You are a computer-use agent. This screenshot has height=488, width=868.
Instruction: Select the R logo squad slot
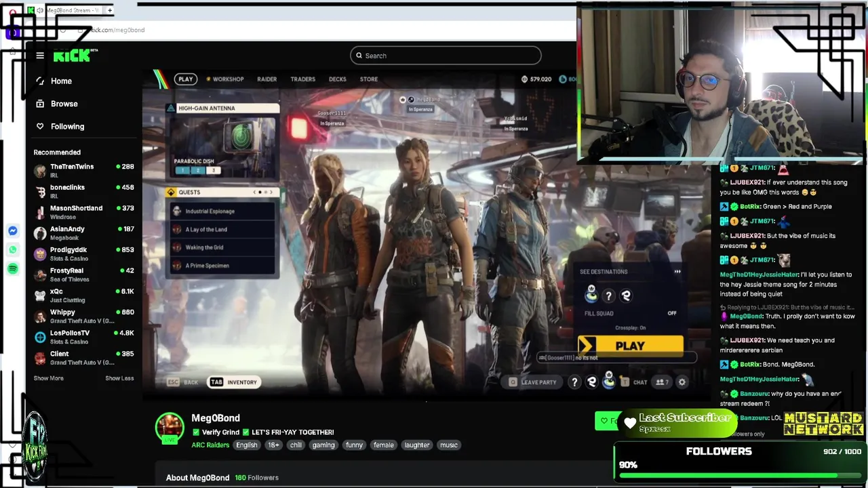coord(626,296)
